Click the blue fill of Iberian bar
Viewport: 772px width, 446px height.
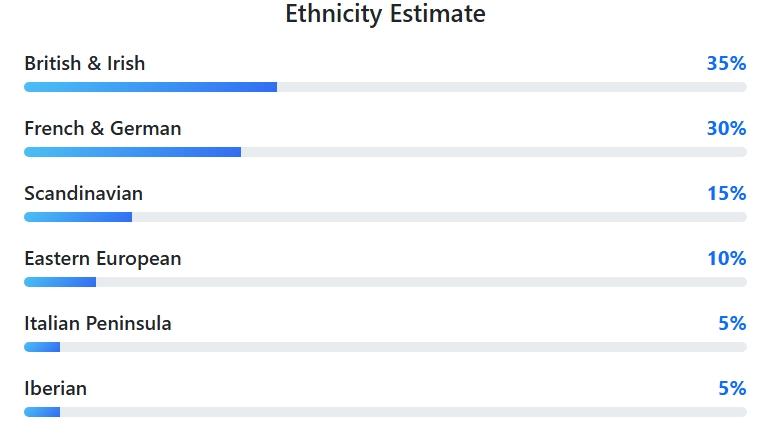click(x=42, y=412)
